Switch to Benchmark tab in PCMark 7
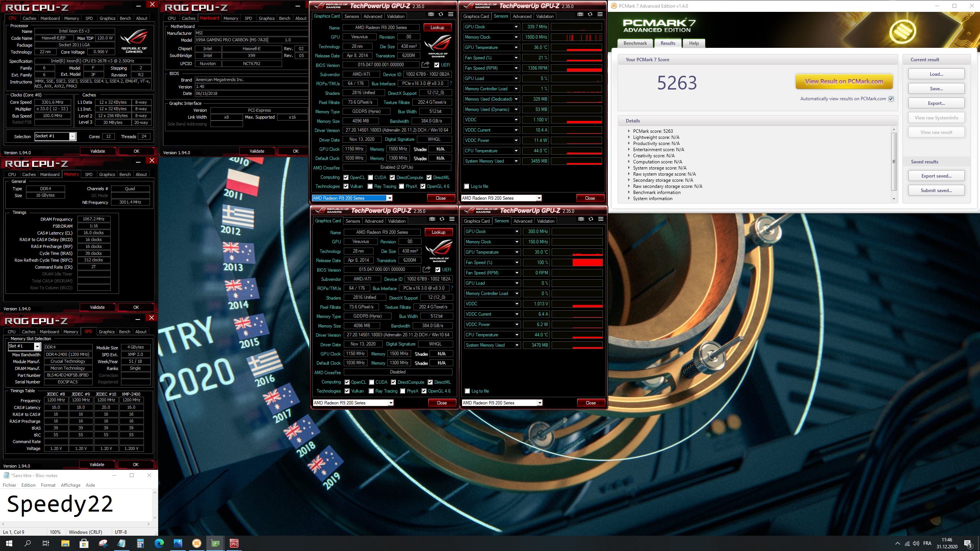 (635, 43)
